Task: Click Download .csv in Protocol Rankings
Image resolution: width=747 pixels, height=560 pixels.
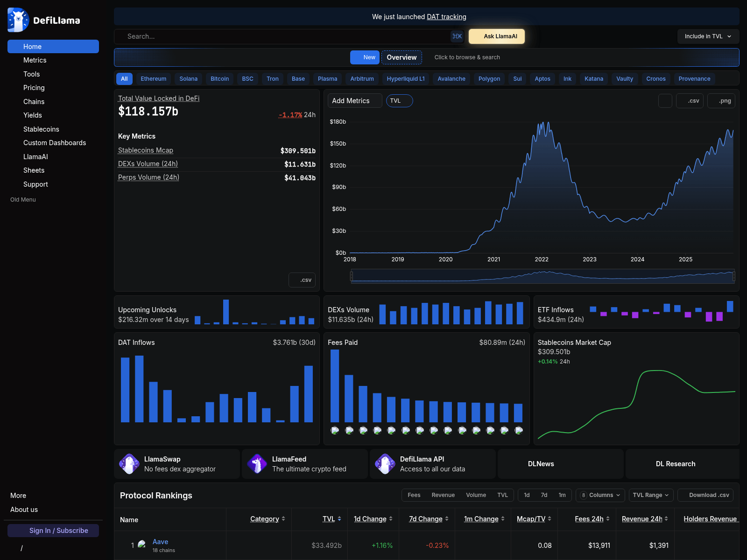Action: [x=705, y=495]
